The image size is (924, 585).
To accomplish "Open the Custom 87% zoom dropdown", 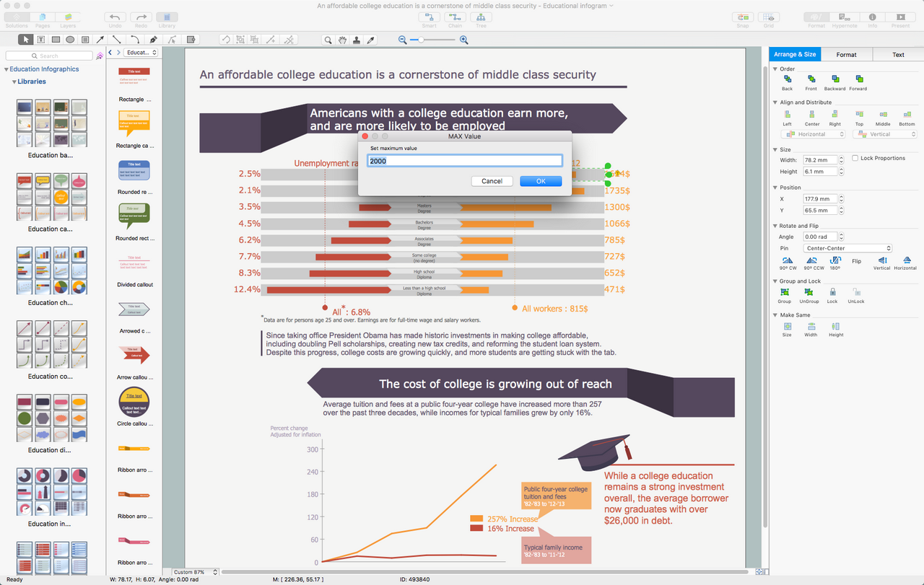I will (x=195, y=572).
